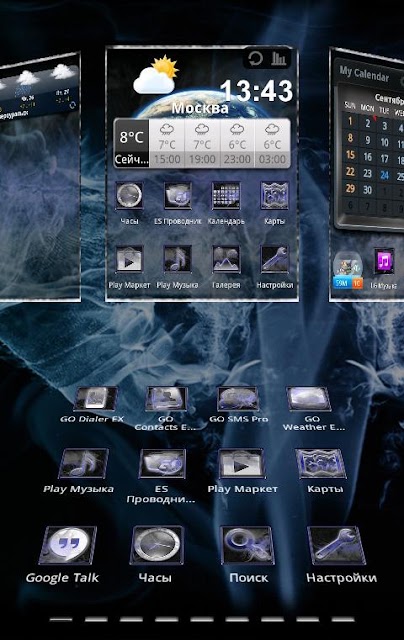
Task: Select the 19:00 forecast cell
Action: 202,143
